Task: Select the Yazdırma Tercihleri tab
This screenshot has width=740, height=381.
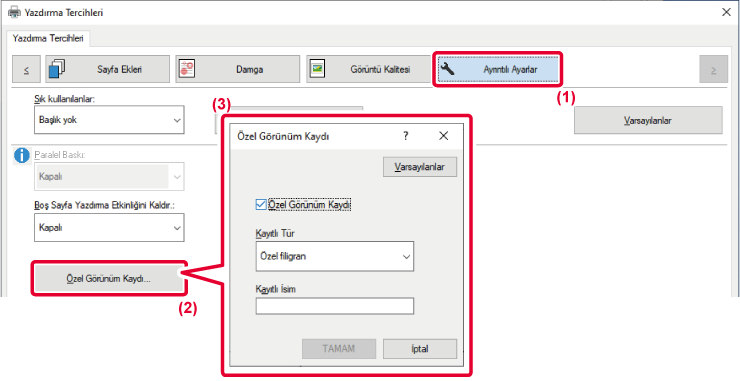Action: pos(48,38)
